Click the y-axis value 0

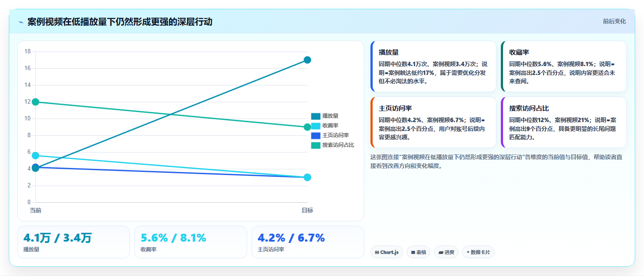pyautogui.click(x=29, y=202)
